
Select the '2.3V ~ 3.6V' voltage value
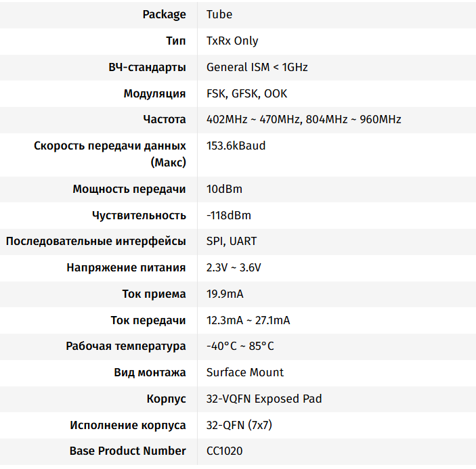coord(234,267)
